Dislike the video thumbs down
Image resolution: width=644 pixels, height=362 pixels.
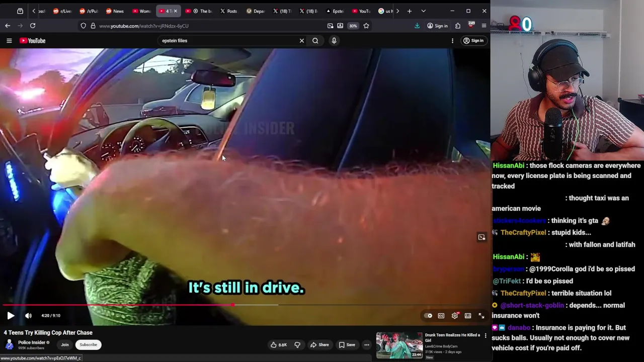coord(297,345)
